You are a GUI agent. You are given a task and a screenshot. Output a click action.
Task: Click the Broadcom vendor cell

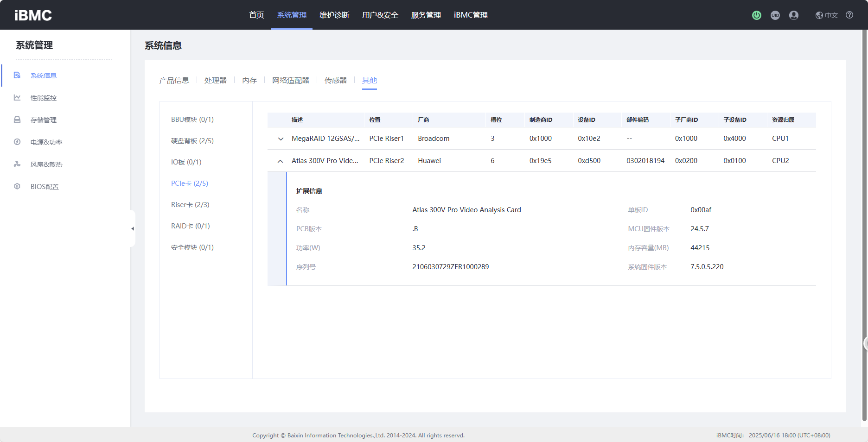[434, 139]
